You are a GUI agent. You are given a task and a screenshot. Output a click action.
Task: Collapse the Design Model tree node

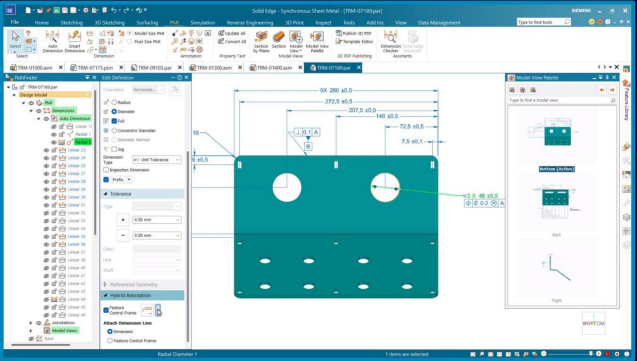point(14,95)
